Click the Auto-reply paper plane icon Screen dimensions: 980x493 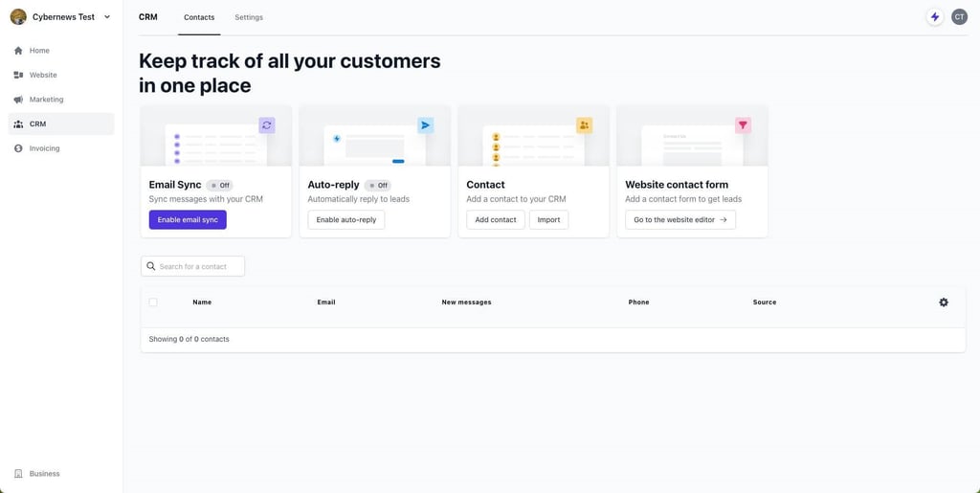tap(426, 125)
